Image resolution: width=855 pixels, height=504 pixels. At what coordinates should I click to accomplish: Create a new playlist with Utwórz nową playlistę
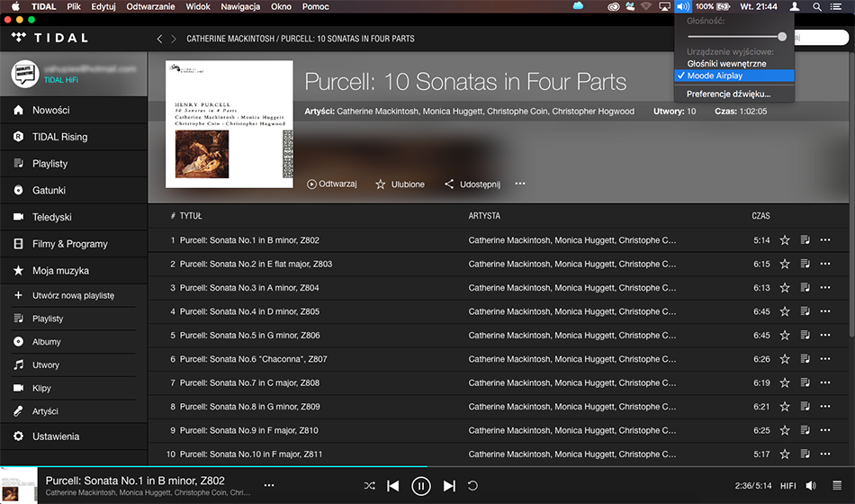73,295
